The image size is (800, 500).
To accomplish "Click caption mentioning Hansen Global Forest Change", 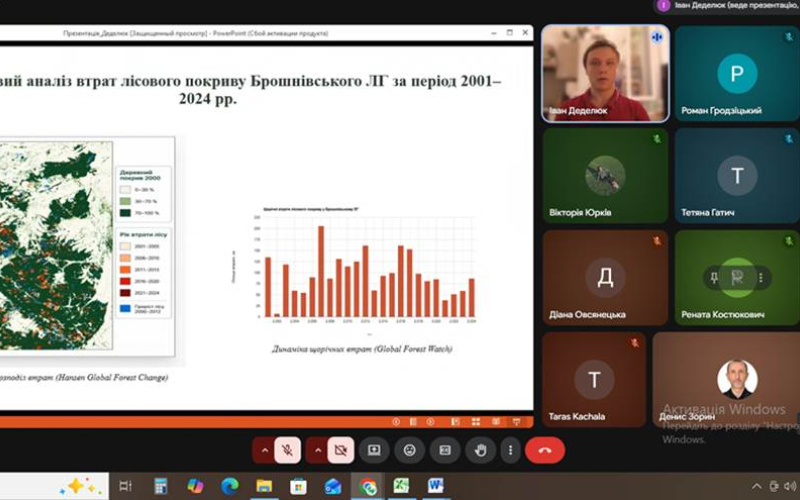I will tap(84, 378).
